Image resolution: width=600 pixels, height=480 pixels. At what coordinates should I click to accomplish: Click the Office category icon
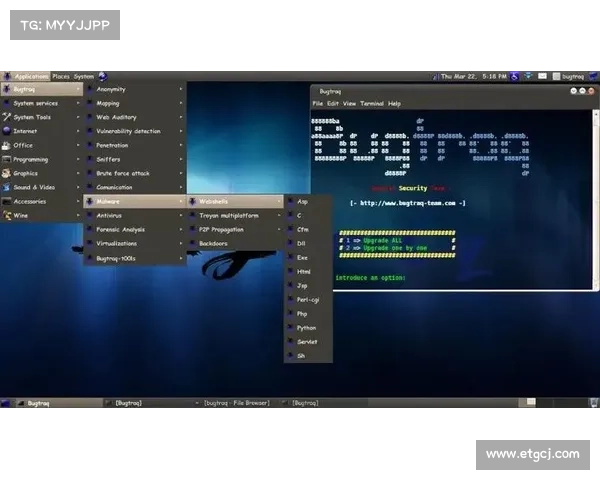(7, 145)
